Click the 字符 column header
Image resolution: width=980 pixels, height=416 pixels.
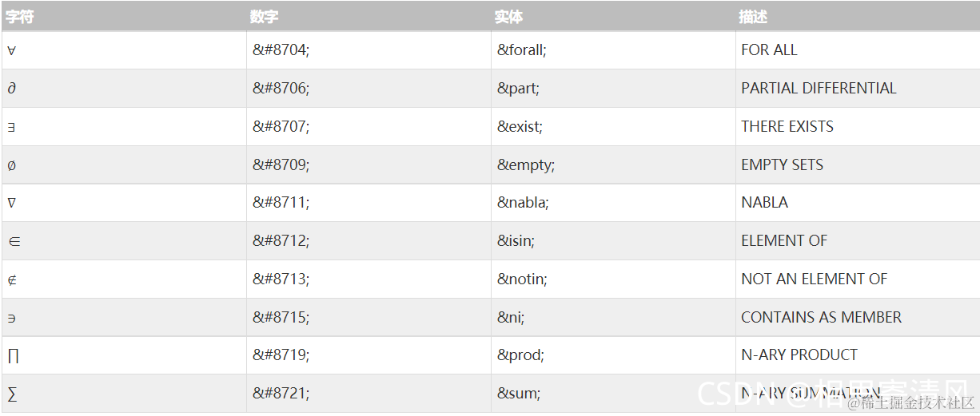pyautogui.click(x=20, y=17)
